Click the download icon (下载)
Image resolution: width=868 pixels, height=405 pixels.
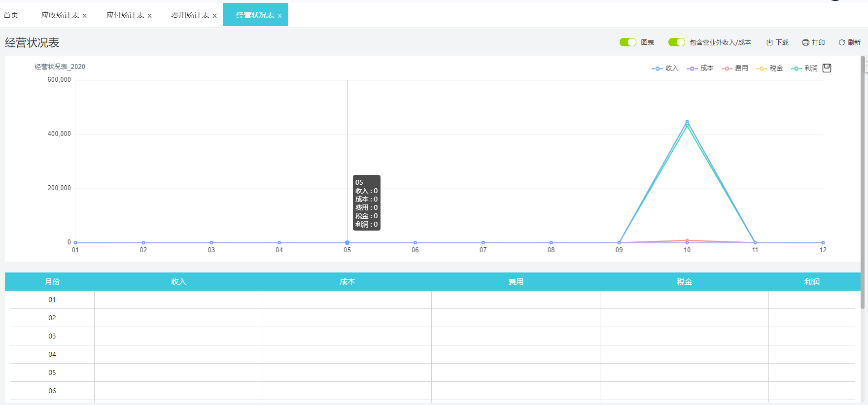click(x=769, y=42)
